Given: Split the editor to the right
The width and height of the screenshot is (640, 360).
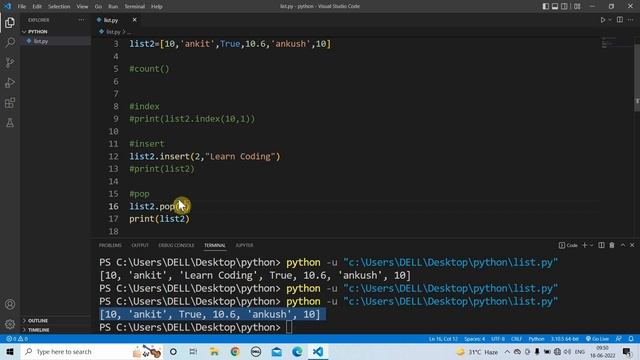Looking at the screenshot, I should [620, 20].
